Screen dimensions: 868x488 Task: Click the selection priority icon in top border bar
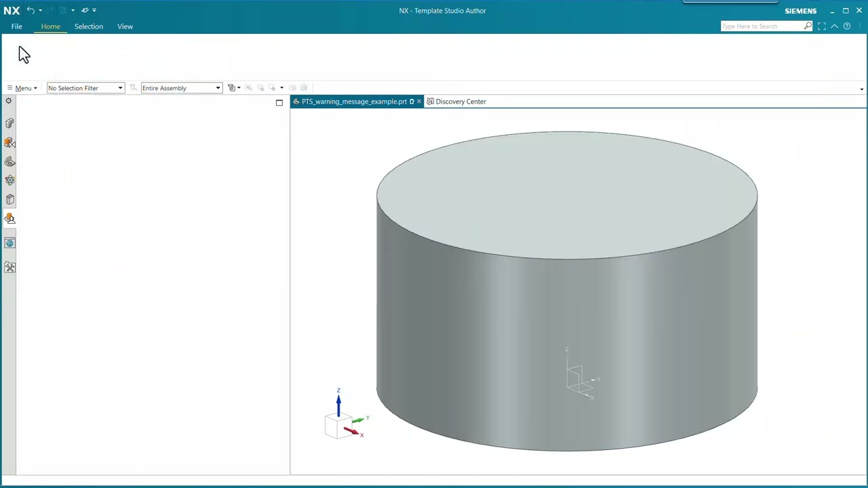[x=231, y=87]
